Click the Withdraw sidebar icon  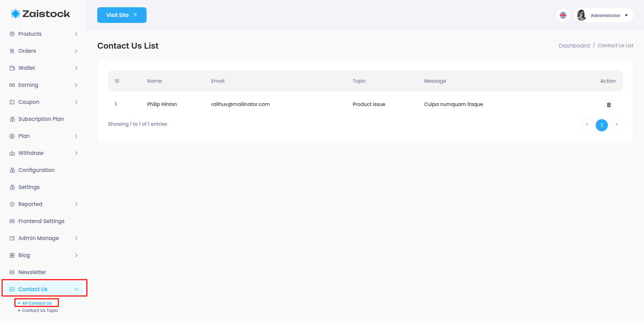point(12,153)
